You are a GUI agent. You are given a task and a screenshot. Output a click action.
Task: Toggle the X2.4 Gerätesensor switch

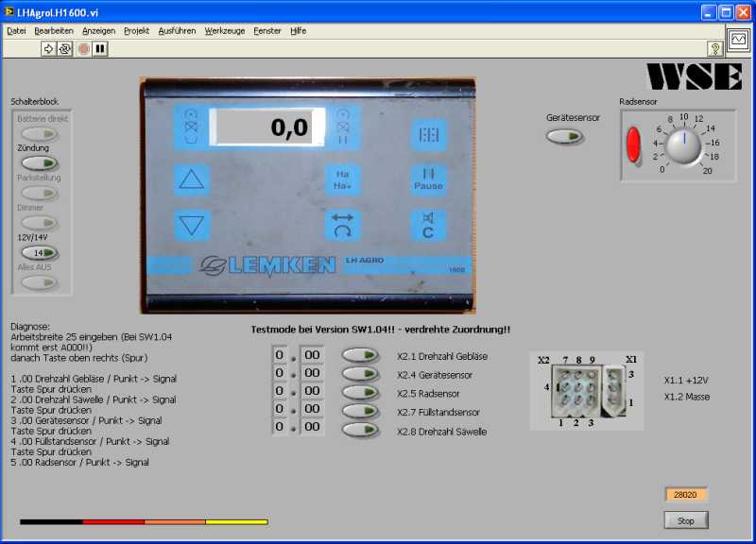(x=360, y=374)
